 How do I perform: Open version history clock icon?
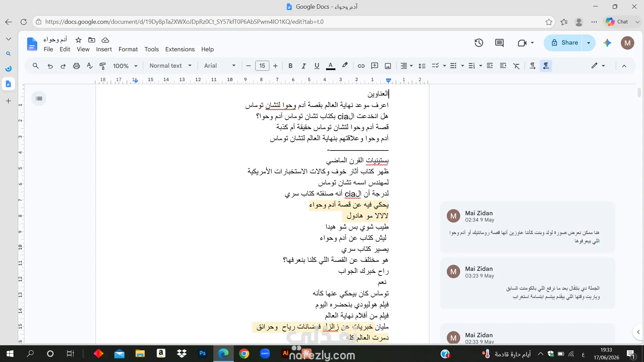tap(479, 43)
